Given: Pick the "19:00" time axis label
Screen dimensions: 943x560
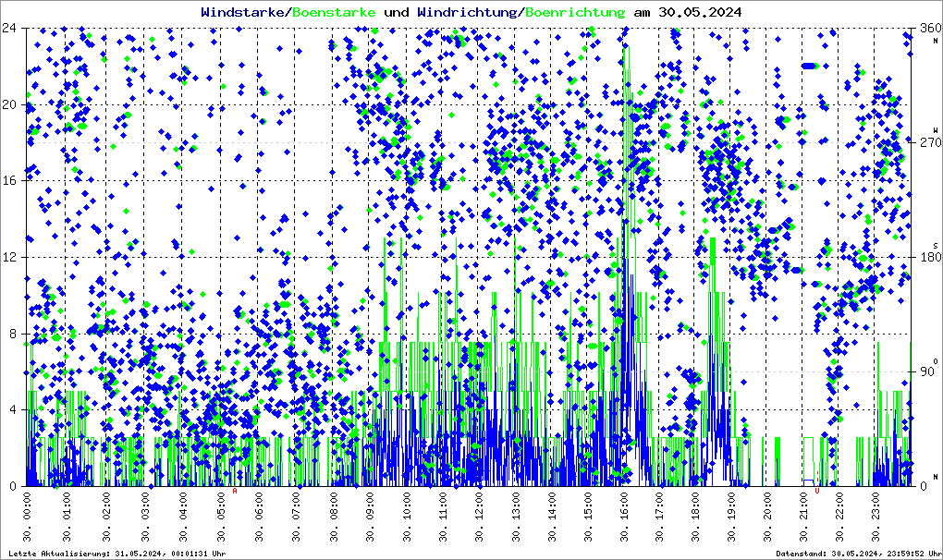Looking at the screenshot, I should point(730,517).
